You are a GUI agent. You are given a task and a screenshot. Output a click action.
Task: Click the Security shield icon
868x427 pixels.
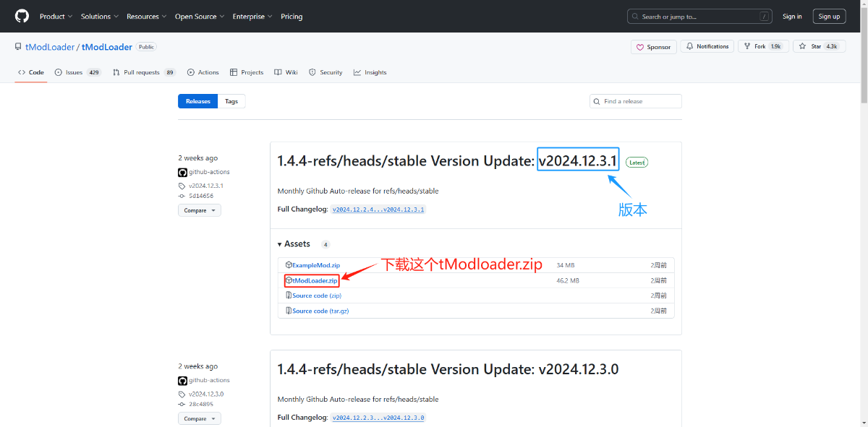312,72
